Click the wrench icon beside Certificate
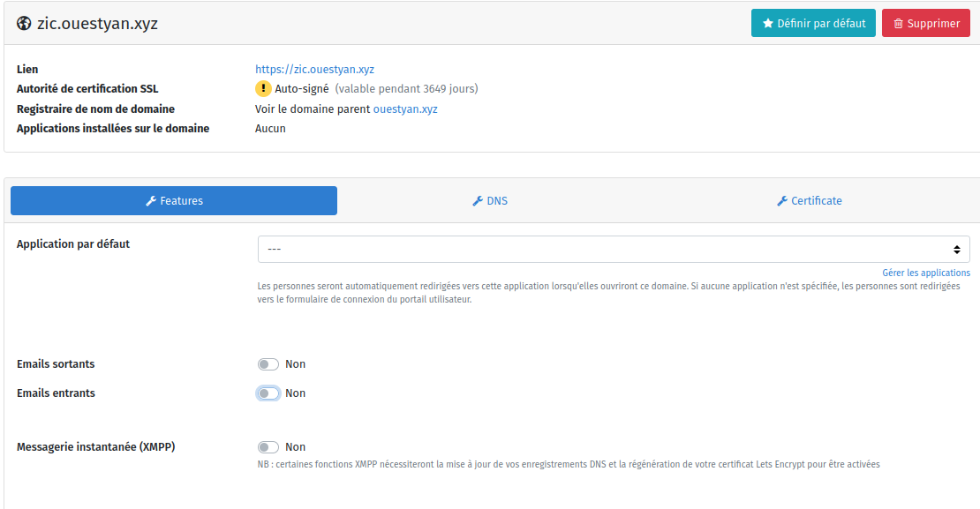 click(782, 201)
